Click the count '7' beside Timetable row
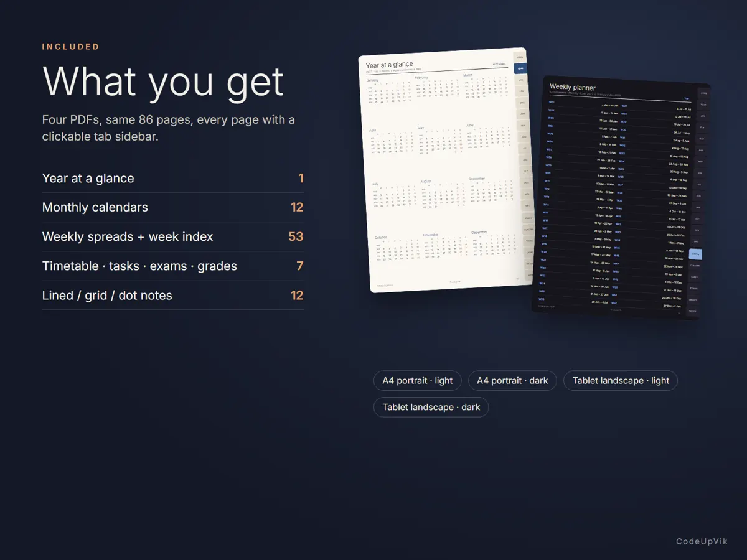Screen dimensions: 747x560 (x=300, y=266)
